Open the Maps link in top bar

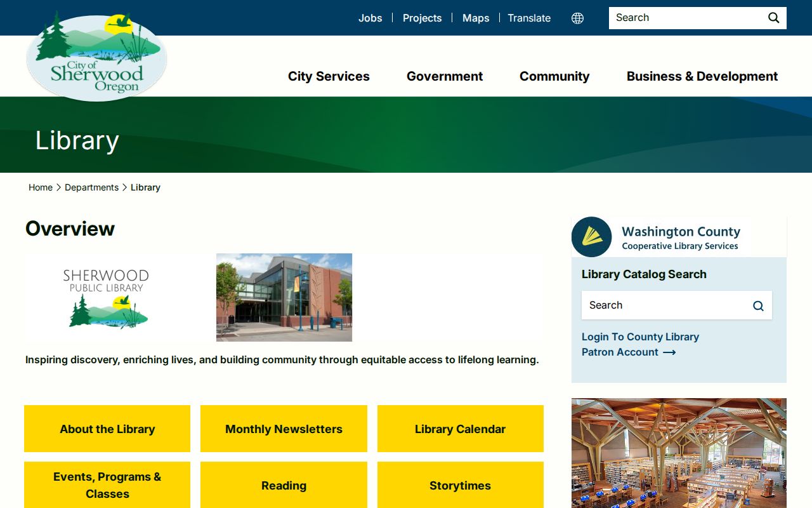[x=476, y=18]
